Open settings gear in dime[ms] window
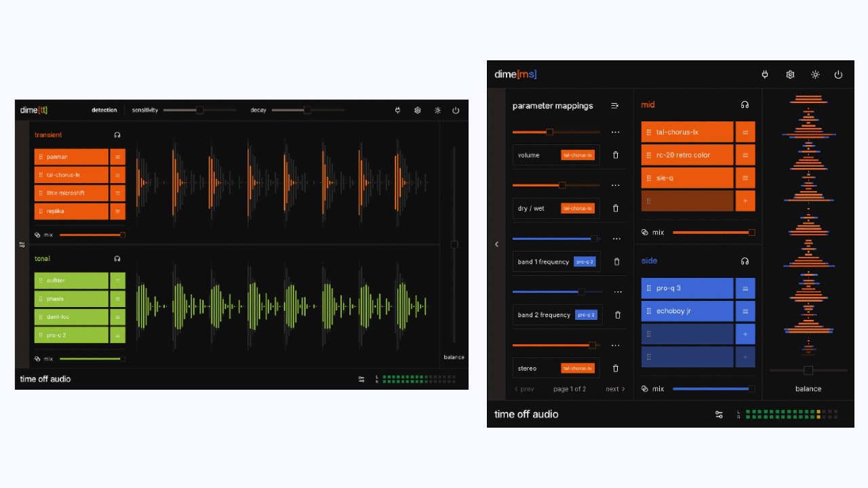Image resolution: width=868 pixels, height=488 pixels. coord(790,75)
